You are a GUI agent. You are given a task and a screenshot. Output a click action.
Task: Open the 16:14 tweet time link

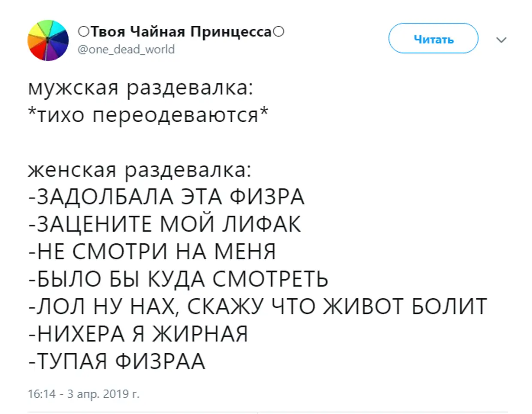[41, 393]
